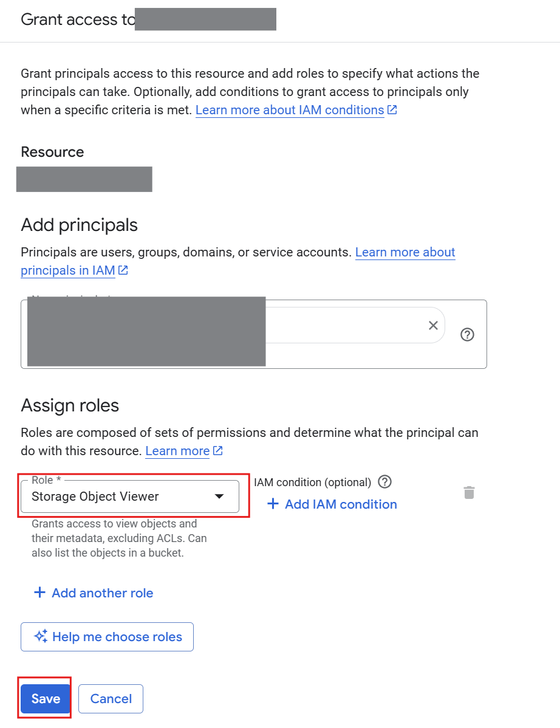
Task: Click the sparkle icon on Help me choose roles
Action: coord(41,636)
